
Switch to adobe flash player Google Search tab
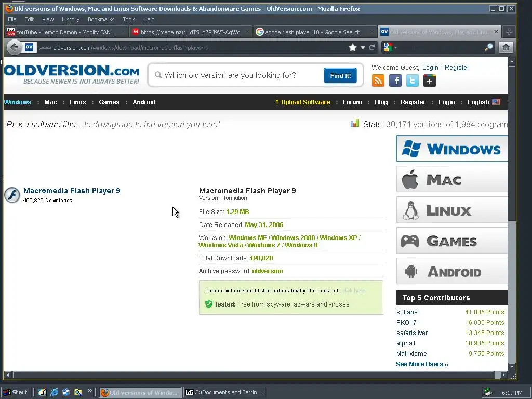[315, 32]
